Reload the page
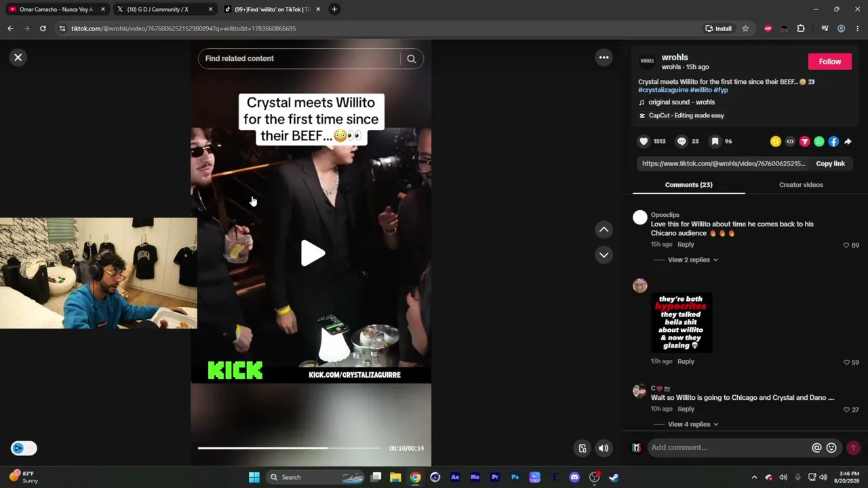This screenshot has width=868, height=488. [x=43, y=28]
